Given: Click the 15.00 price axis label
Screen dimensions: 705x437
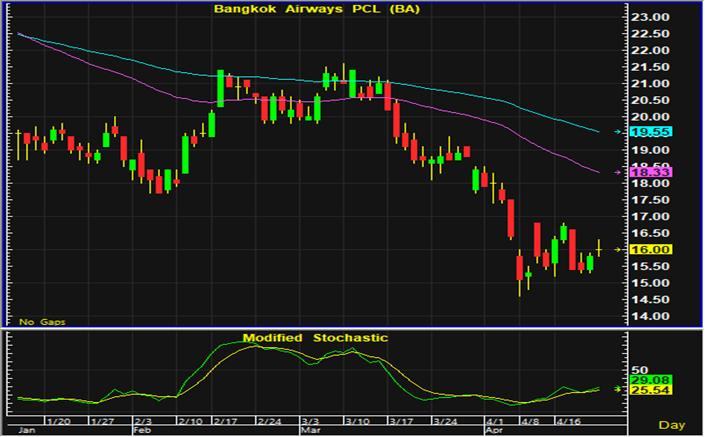Looking at the screenshot, I should (x=650, y=283).
